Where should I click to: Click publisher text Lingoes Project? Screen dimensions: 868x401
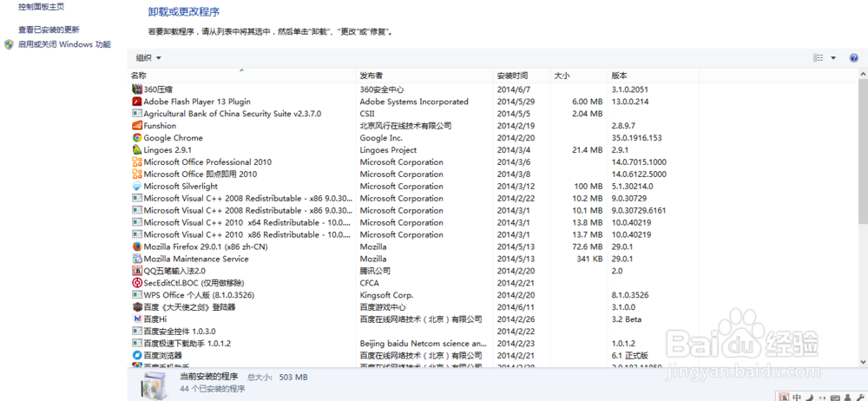[388, 149]
